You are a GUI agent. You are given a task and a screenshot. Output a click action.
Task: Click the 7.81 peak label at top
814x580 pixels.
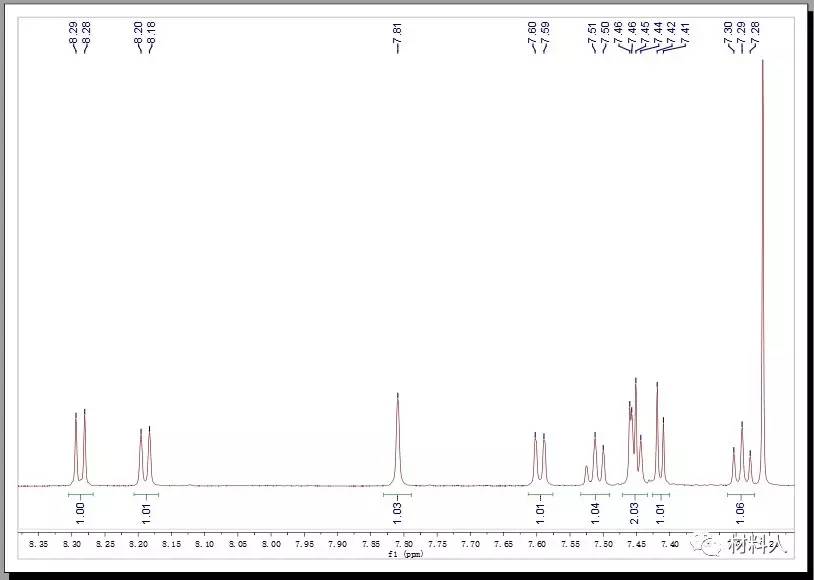pyautogui.click(x=398, y=34)
